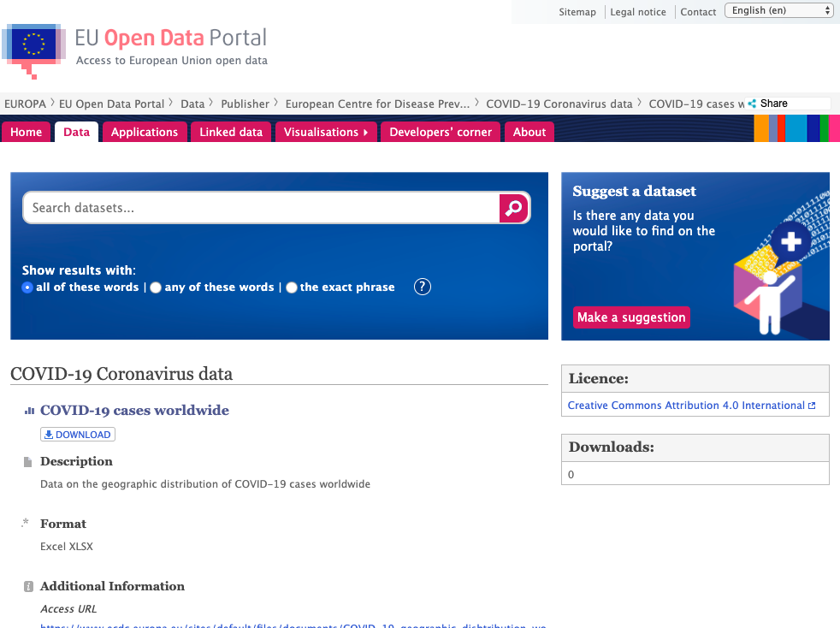Click the plus icon in Suggest a dataset

pos(790,242)
